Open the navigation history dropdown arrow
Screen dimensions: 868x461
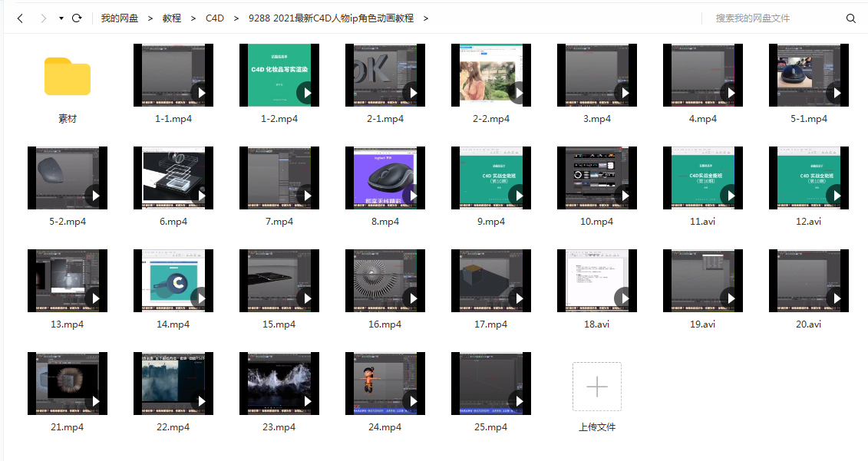61,18
